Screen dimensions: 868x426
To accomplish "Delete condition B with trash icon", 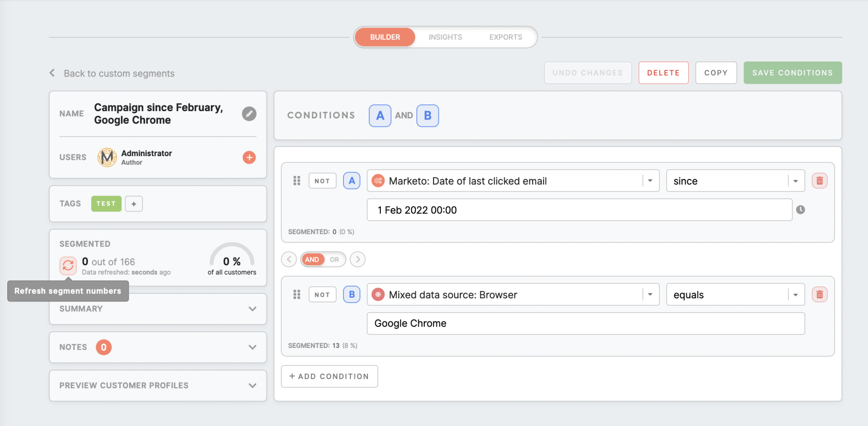I will tap(819, 295).
